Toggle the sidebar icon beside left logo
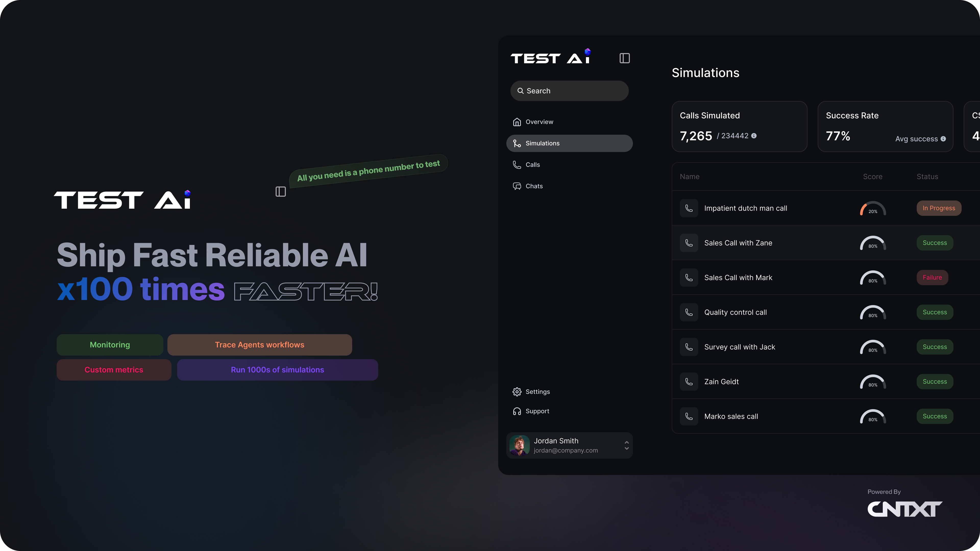 pos(281,192)
